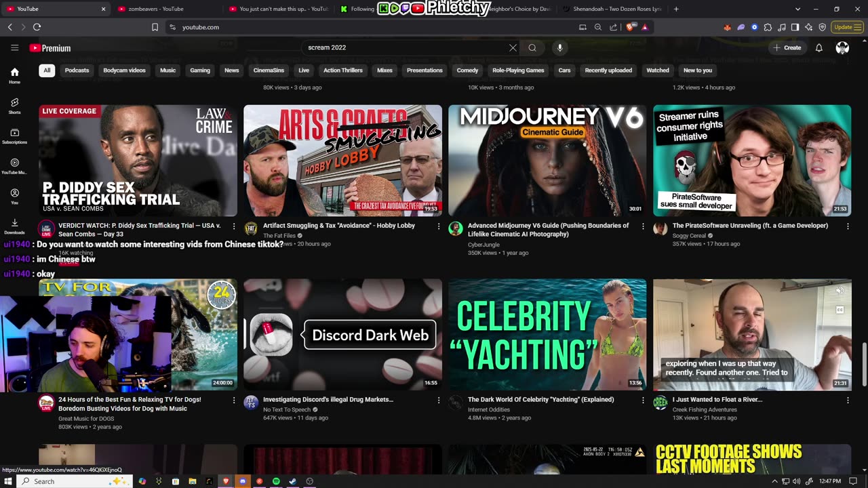Open YouTube notifications bell
The width and height of the screenshot is (868, 488).
818,47
